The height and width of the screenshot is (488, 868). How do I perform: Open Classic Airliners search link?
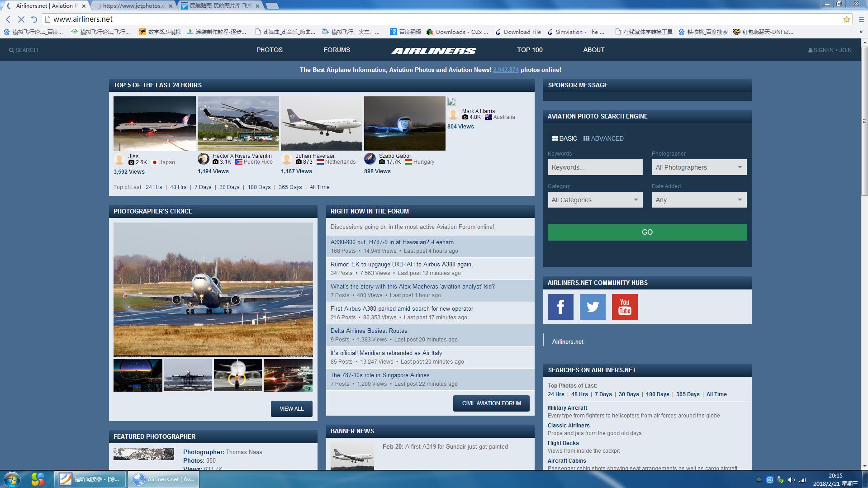[x=569, y=426]
